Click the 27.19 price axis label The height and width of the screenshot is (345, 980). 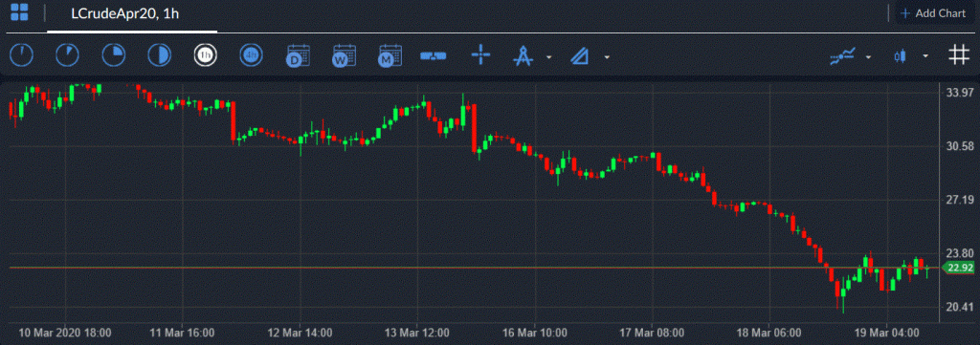pyautogui.click(x=960, y=201)
